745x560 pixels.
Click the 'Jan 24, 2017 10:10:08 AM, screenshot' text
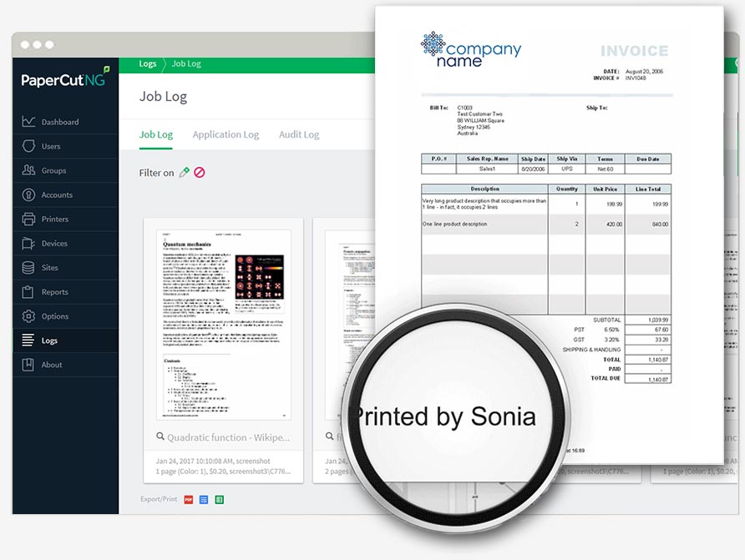[213, 461]
